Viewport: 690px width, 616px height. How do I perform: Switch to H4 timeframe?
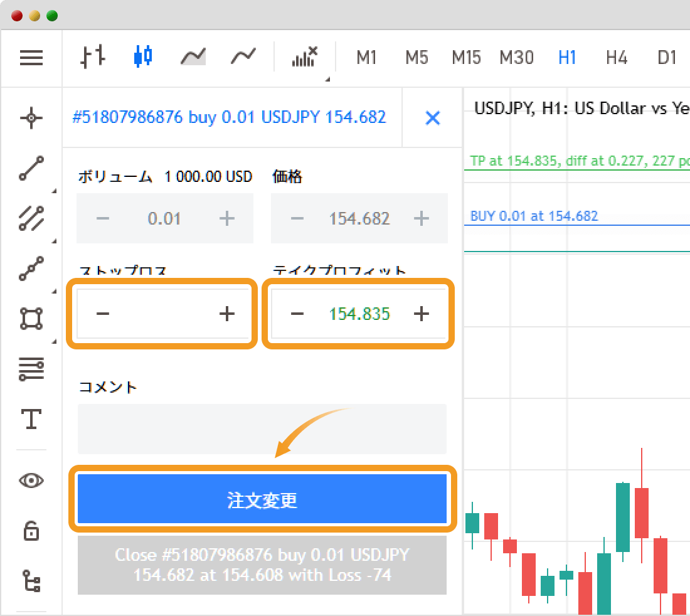pyautogui.click(x=616, y=57)
